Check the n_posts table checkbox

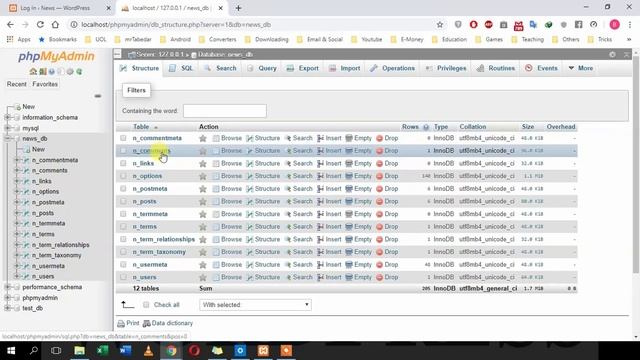coord(123,201)
